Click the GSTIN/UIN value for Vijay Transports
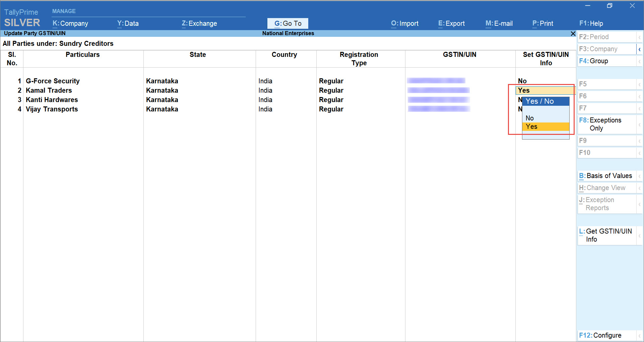The image size is (644, 342). tap(439, 109)
